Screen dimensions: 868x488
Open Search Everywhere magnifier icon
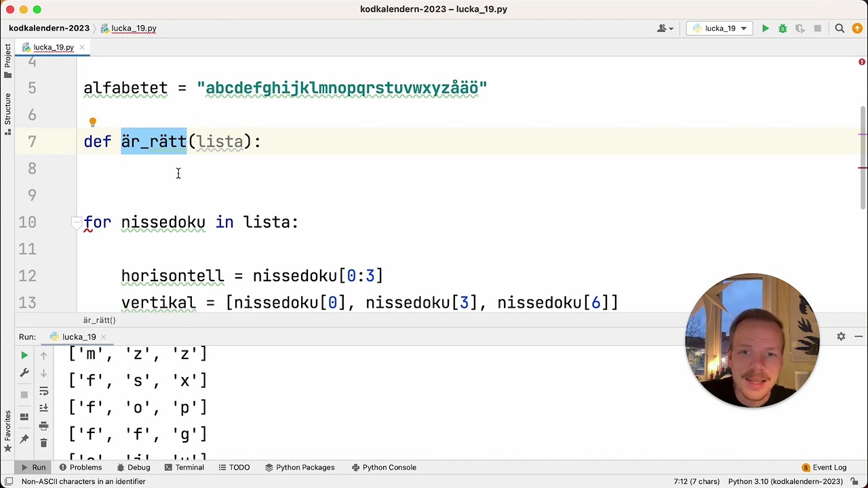pyautogui.click(x=840, y=28)
